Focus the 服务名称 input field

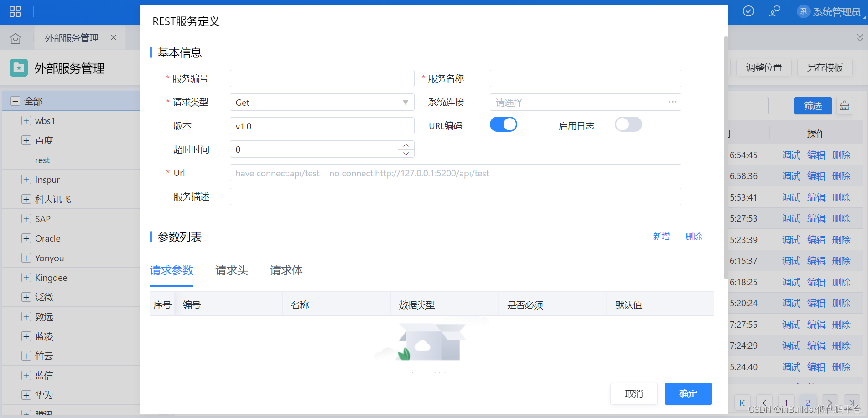click(586, 78)
